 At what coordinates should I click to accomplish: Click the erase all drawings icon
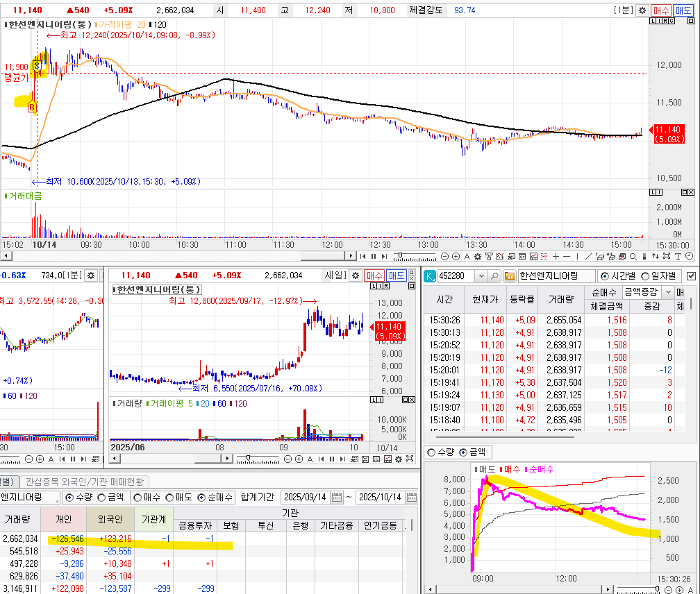pos(610,257)
